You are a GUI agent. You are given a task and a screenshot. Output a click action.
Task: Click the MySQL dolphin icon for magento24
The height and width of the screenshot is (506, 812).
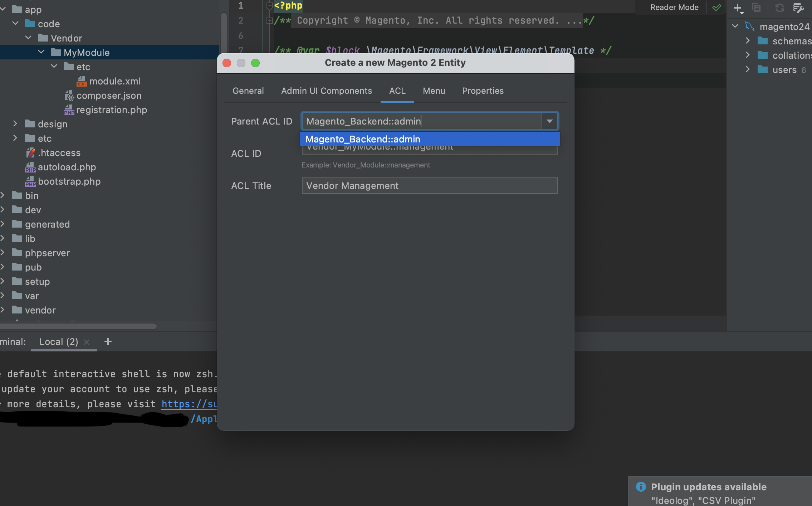click(749, 26)
